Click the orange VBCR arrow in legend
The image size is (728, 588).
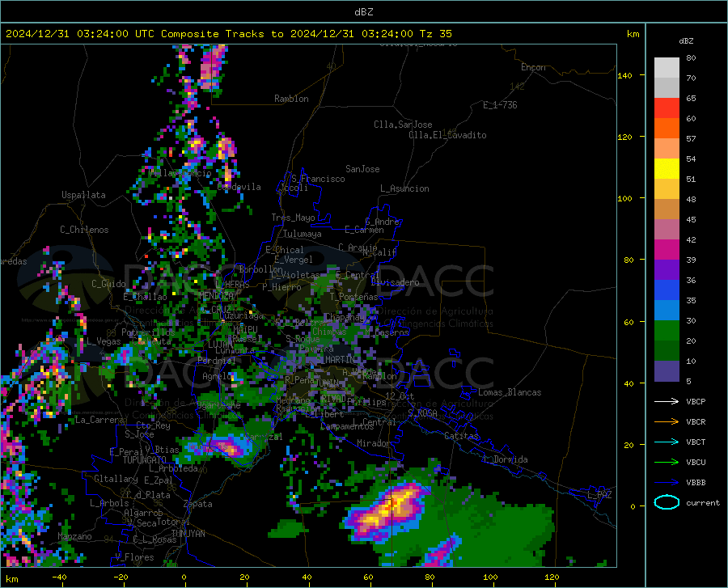click(x=667, y=422)
